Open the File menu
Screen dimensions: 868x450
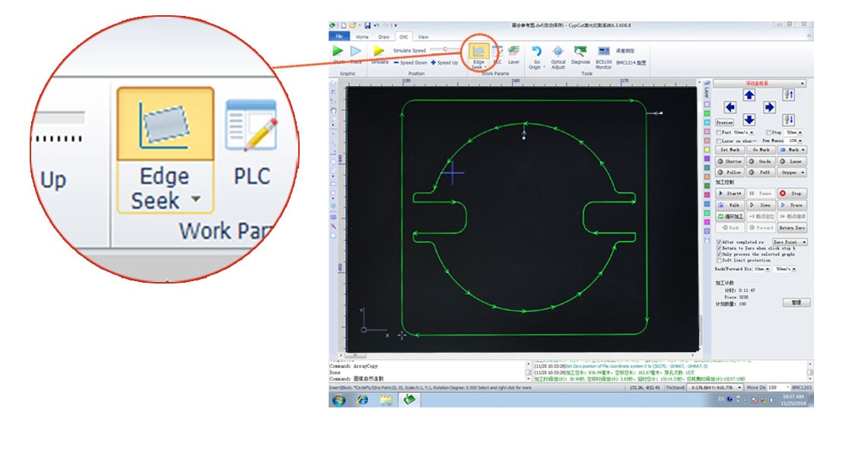pos(339,36)
